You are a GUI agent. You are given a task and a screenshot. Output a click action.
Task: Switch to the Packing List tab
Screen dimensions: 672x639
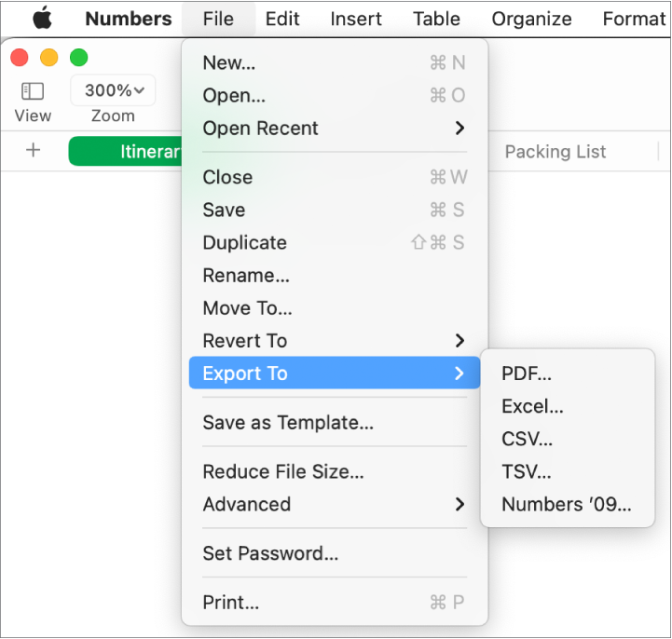[x=555, y=152]
